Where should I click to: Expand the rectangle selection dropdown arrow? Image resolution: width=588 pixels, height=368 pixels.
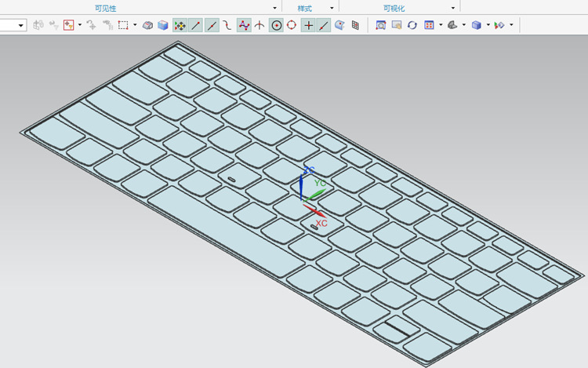coord(135,25)
